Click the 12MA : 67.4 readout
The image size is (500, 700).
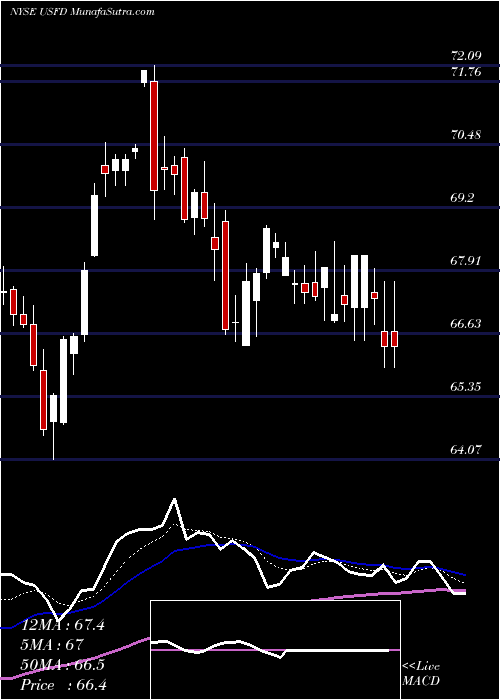(63, 625)
